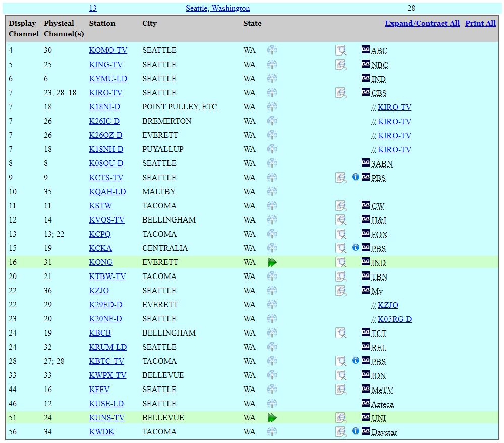Viewport: 504px width, 443px height.
Task: Click the DVB icon next to ABC
Action: pos(366,50)
